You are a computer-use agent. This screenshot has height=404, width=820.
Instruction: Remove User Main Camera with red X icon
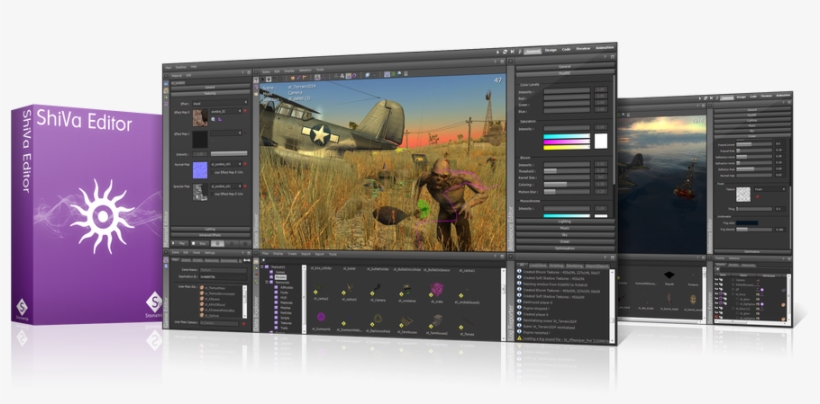tap(244, 324)
